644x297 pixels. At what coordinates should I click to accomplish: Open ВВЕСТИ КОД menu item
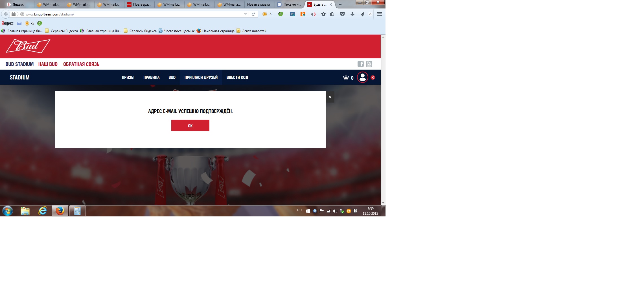click(x=237, y=77)
